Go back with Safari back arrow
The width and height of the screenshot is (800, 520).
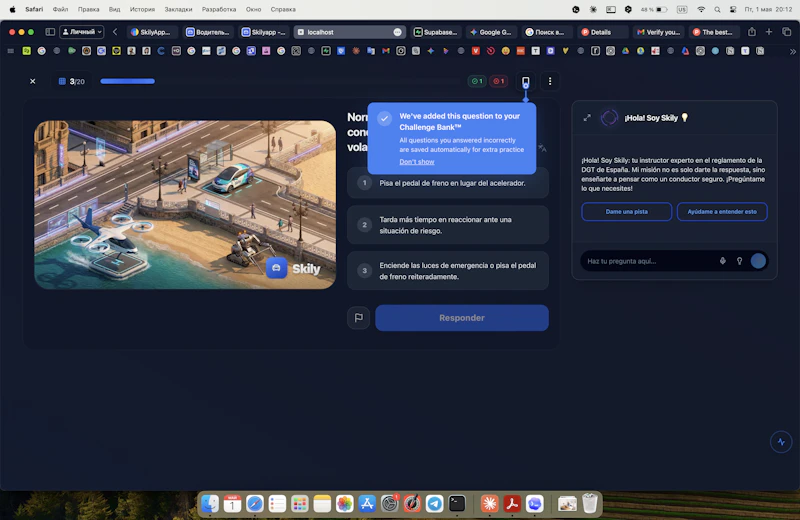[x=115, y=32]
